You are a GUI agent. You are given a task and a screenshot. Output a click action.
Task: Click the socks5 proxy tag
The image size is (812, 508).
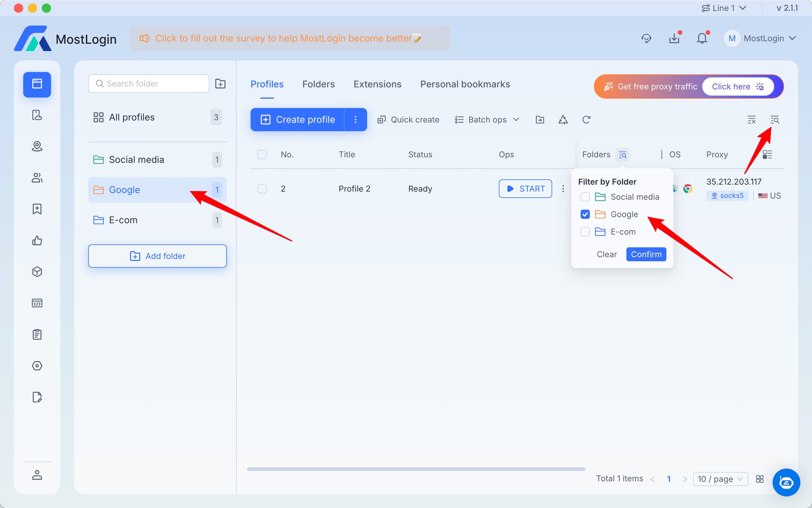point(727,196)
